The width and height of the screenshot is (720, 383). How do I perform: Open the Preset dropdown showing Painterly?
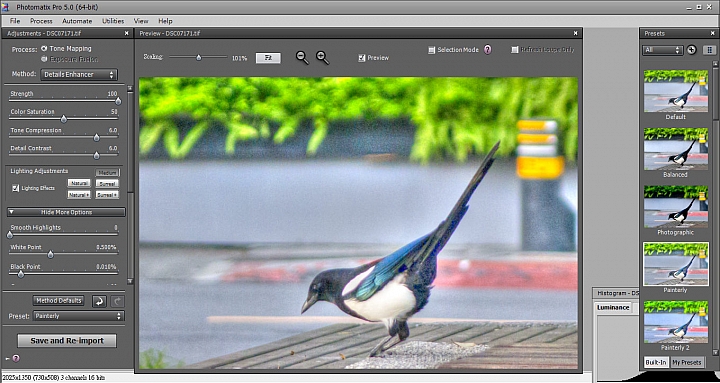point(79,316)
